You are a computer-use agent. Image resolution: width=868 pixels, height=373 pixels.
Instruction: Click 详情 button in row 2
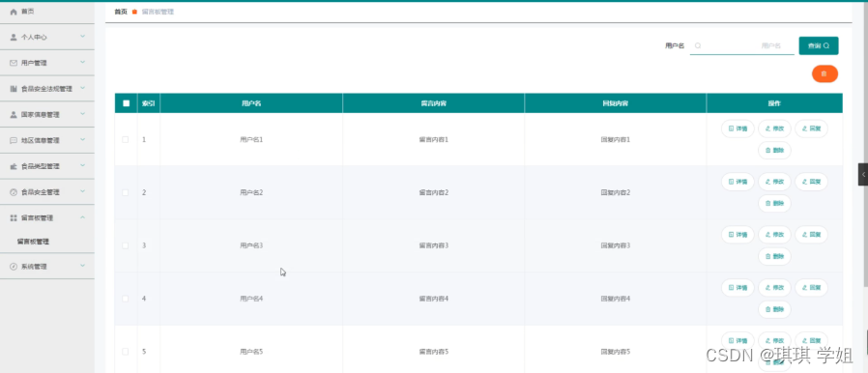738,182
